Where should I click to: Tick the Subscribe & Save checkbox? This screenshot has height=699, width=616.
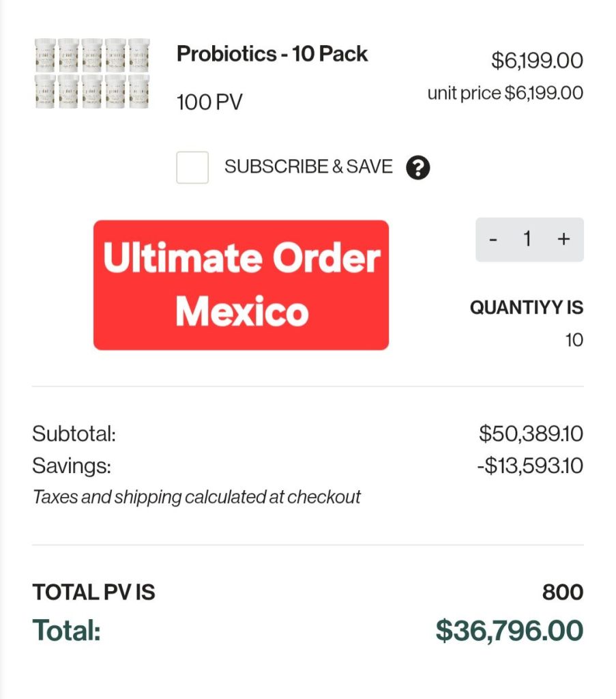(x=192, y=167)
